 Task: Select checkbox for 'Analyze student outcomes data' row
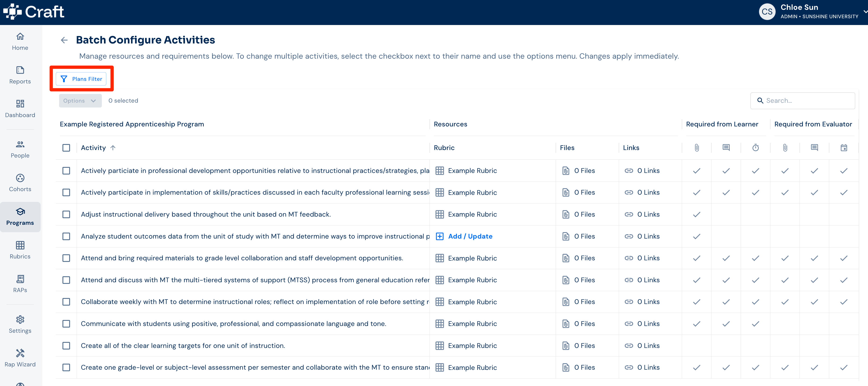tap(66, 236)
